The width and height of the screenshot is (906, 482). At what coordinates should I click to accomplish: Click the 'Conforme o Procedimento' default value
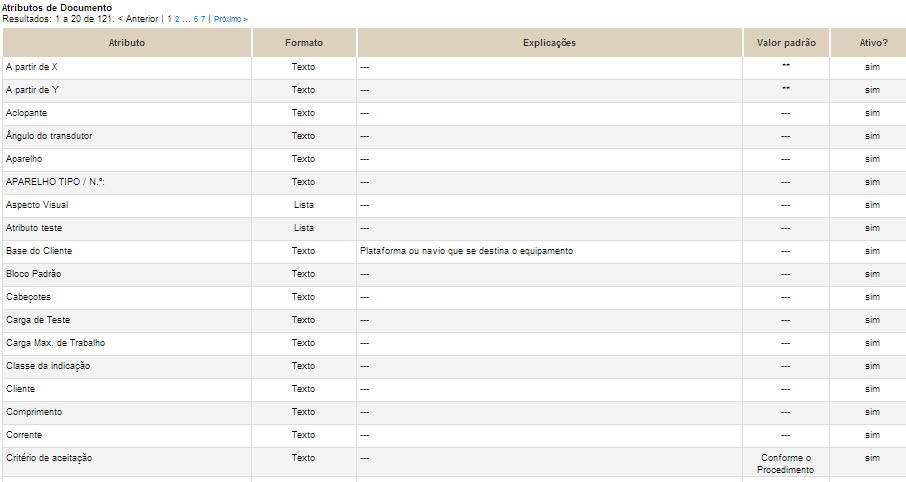coord(786,464)
